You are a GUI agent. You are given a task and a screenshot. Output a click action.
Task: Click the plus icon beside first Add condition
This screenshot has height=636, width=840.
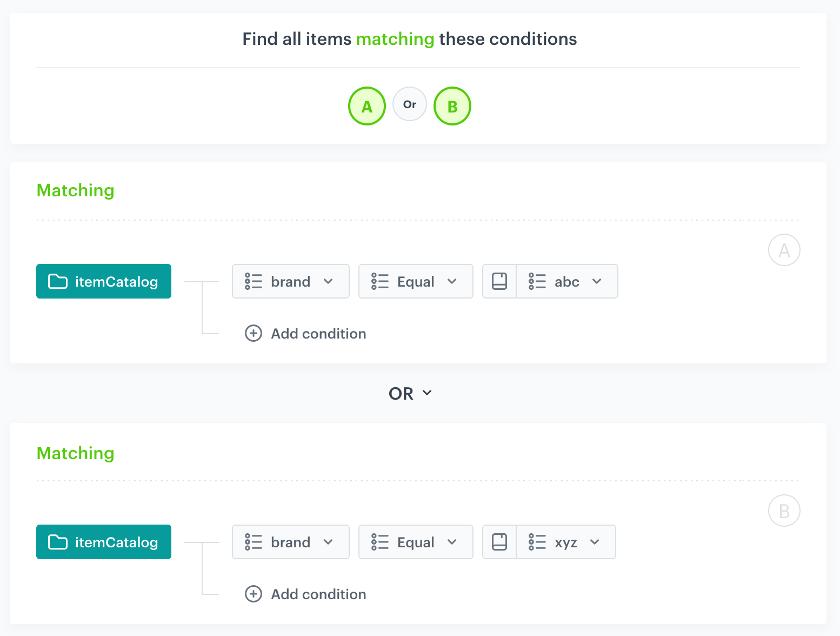click(x=253, y=334)
